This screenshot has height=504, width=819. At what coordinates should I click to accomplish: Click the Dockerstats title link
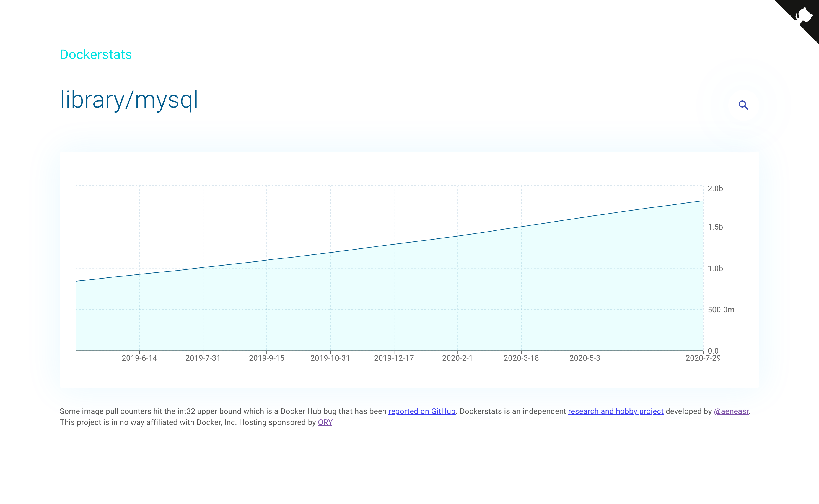96,54
